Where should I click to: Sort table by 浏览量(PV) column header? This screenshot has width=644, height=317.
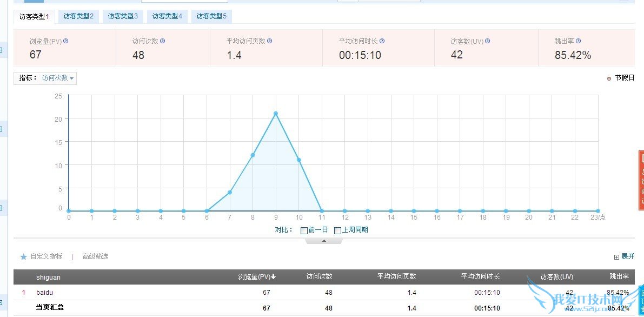[x=257, y=277]
